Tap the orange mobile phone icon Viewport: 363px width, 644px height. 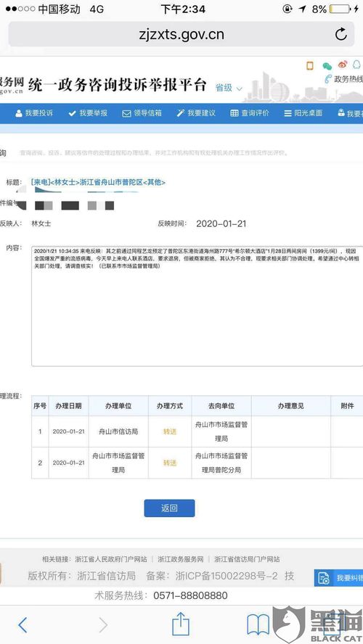(310, 65)
